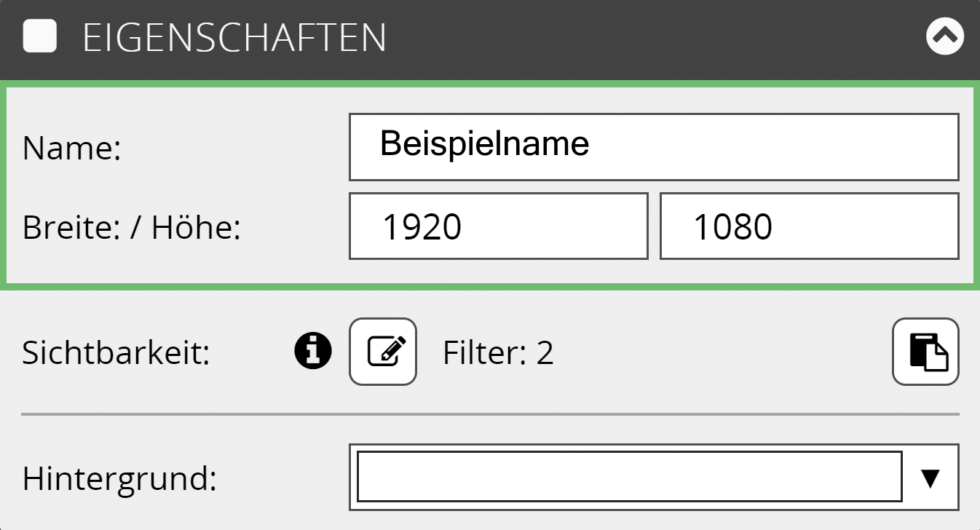This screenshot has height=530, width=980.
Task: Click the 'Sichtbarkeit:' label
Action: pos(116,353)
